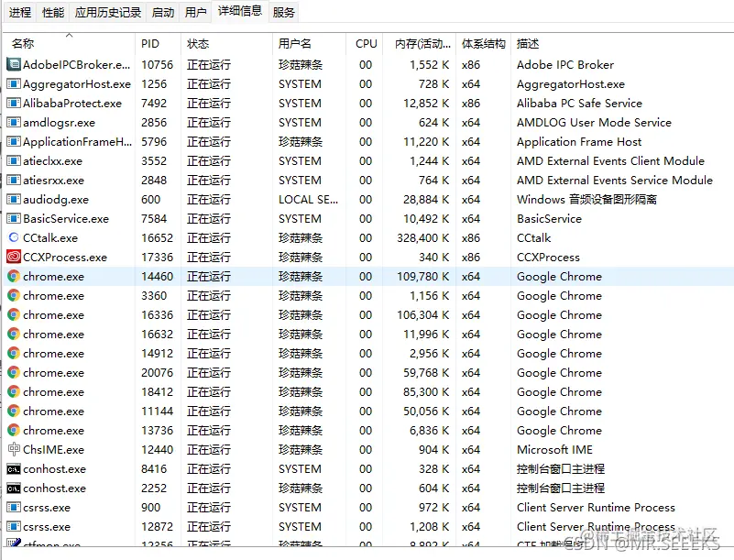Click Chrome icon for PID 3360
Screen dimensions: 734x560
pos(14,295)
